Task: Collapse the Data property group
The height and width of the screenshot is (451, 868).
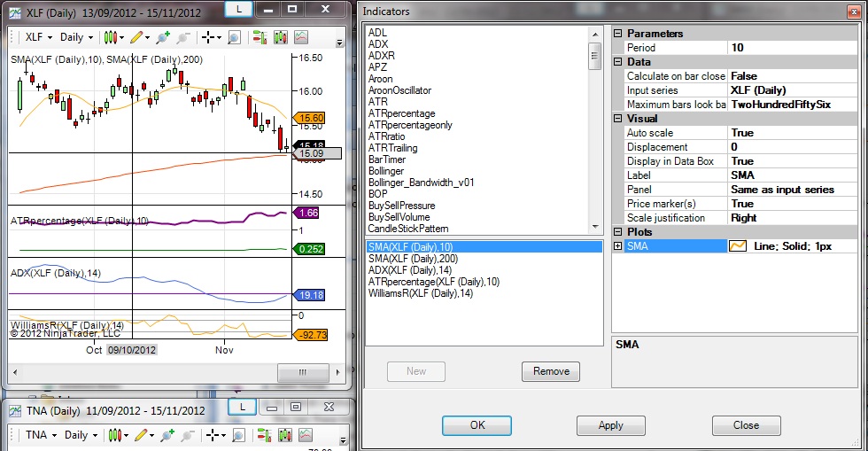Action: (x=618, y=61)
